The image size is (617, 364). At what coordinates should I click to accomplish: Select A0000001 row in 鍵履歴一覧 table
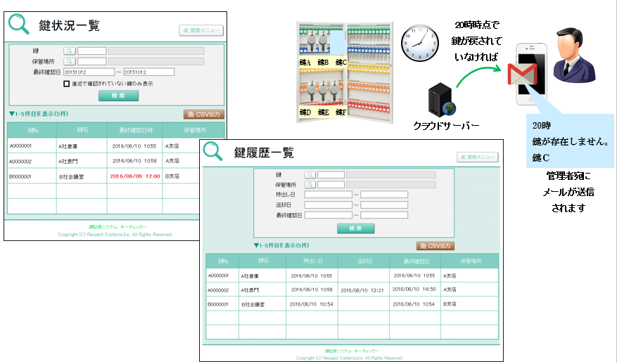pyautogui.click(x=352, y=275)
